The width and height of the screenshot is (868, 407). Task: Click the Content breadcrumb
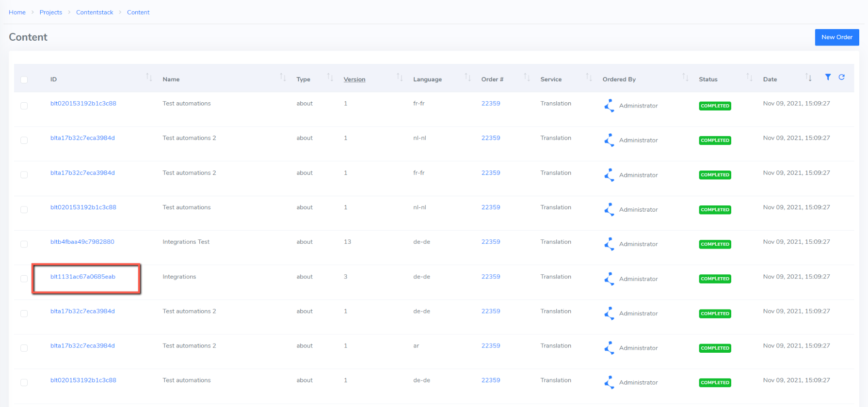[x=138, y=12]
